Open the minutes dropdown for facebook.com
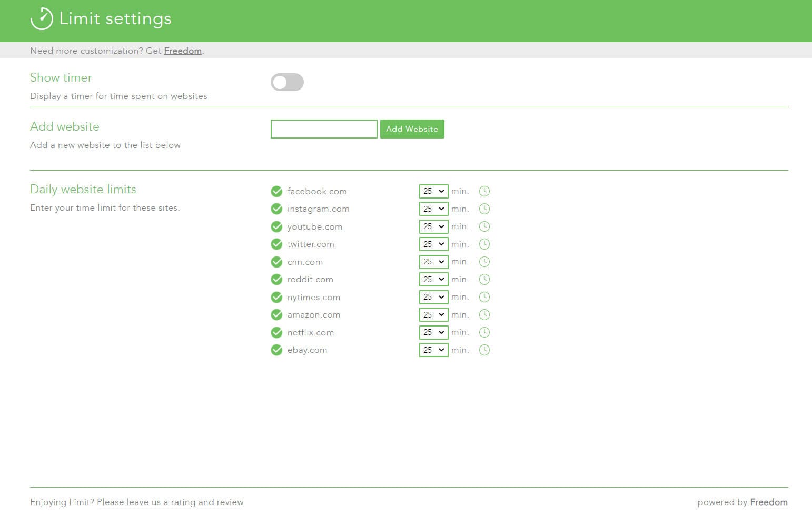Image resolution: width=812 pixels, height=514 pixels. coord(433,191)
